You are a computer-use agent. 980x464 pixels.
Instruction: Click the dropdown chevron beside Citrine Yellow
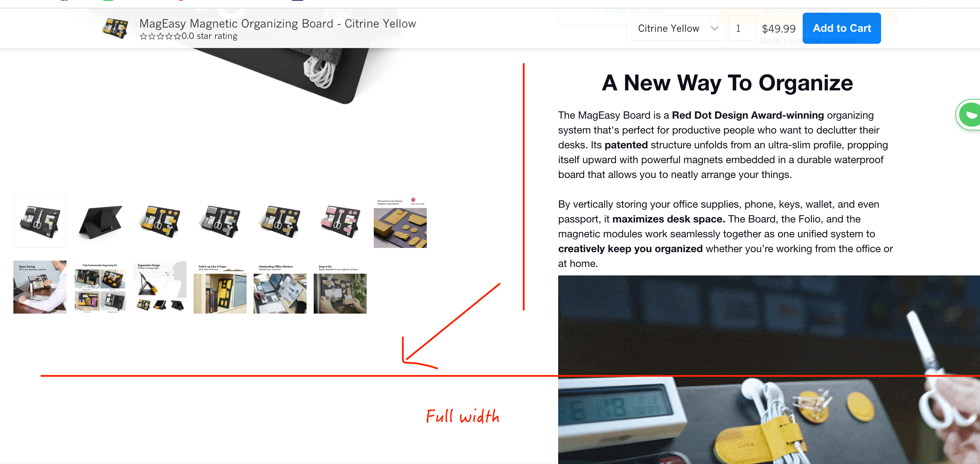point(714,29)
